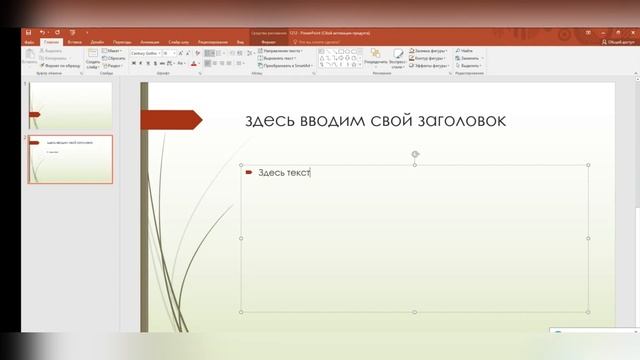Open the Вид tab
This screenshot has height=360, width=640.
(240, 42)
